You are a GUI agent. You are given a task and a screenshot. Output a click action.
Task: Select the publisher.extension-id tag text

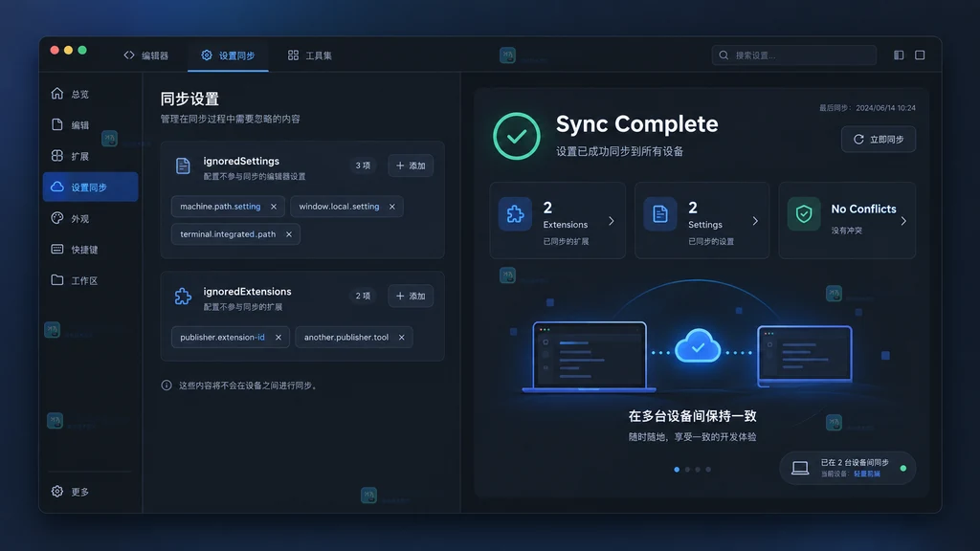click(222, 338)
